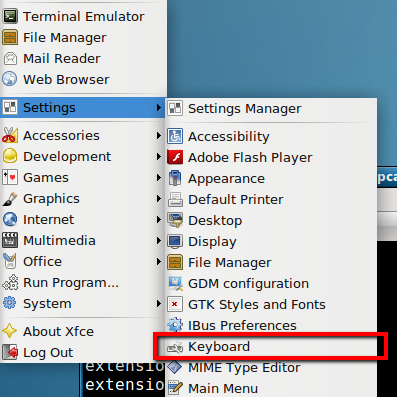Click the Internet globe icon

[x=10, y=219]
